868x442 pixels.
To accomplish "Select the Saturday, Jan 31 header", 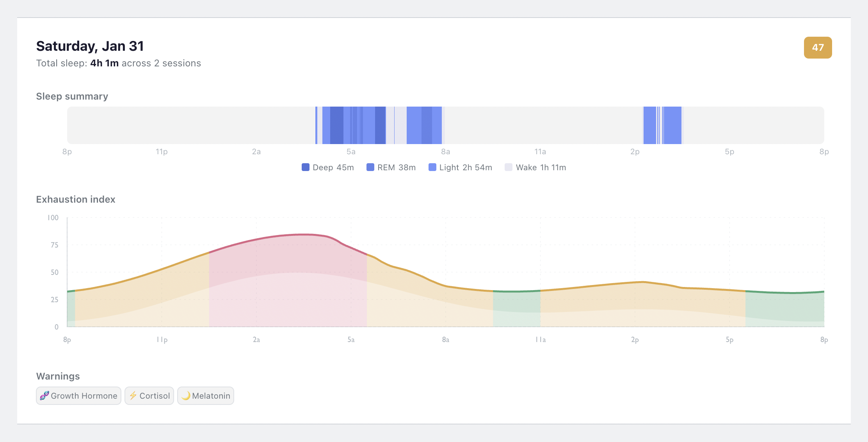I will pyautogui.click(x=90, y=46).
